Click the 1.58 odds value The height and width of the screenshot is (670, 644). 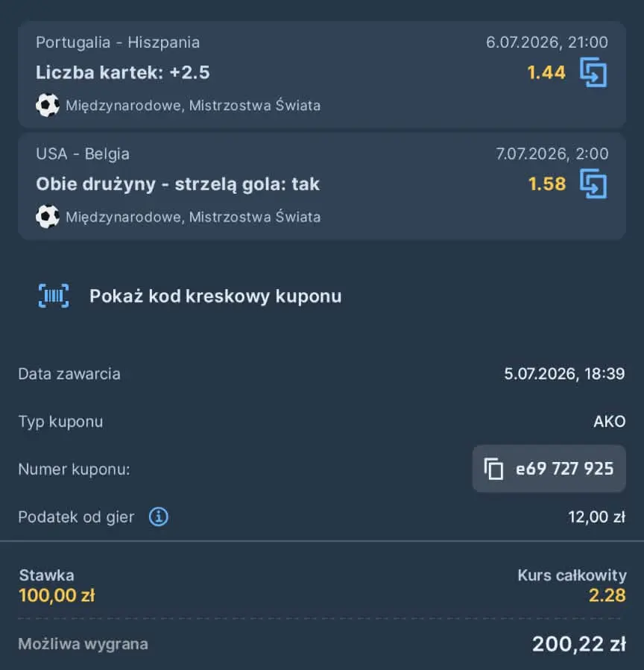click(546, 184)
